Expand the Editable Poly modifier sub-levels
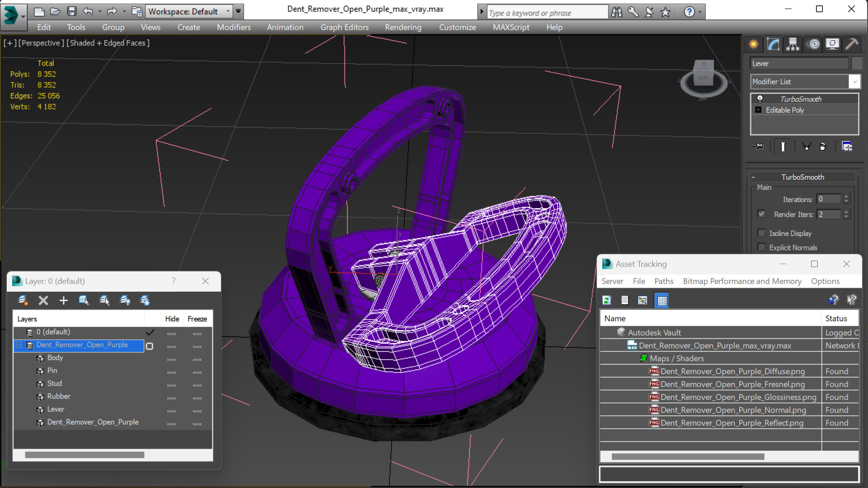The image size is (868, 488). pyautogui.click(x=758, y=110)
